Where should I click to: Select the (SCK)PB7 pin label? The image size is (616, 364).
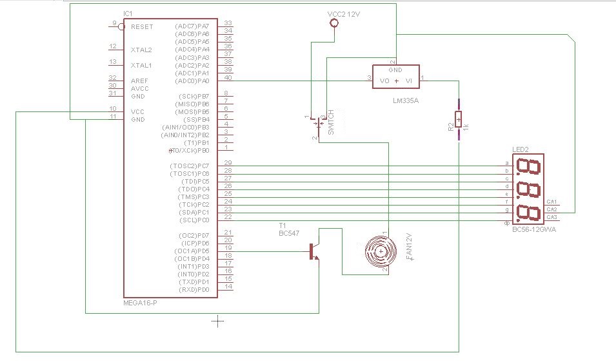pos(194,97)
